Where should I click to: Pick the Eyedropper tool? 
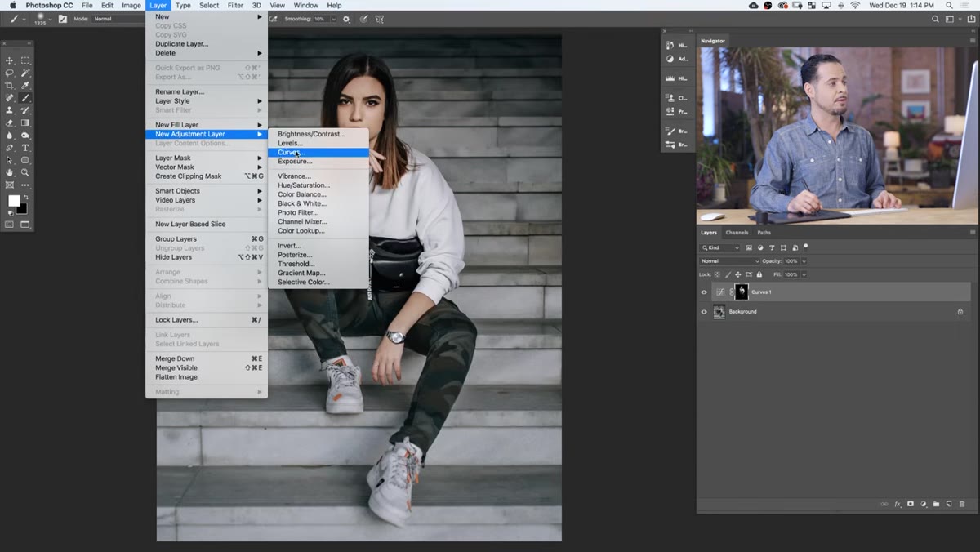pos(25,85)
